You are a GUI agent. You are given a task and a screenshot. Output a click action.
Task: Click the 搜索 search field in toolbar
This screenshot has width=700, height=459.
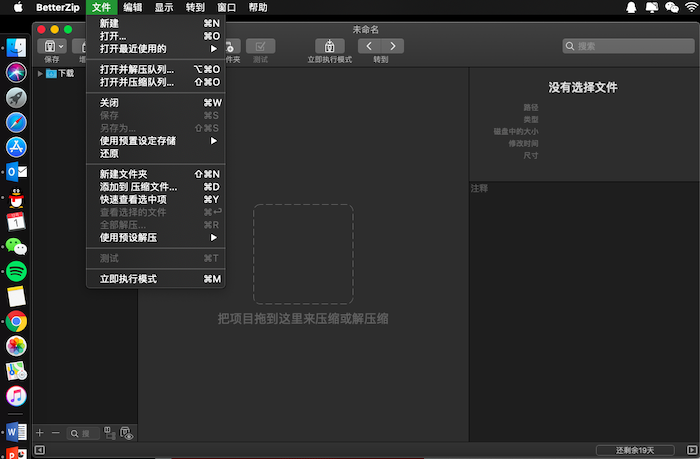(x=625, y=46)
